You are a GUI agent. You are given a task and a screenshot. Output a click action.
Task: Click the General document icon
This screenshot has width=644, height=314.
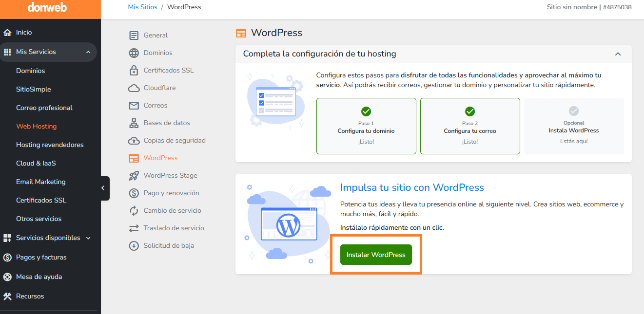[134, 36]
